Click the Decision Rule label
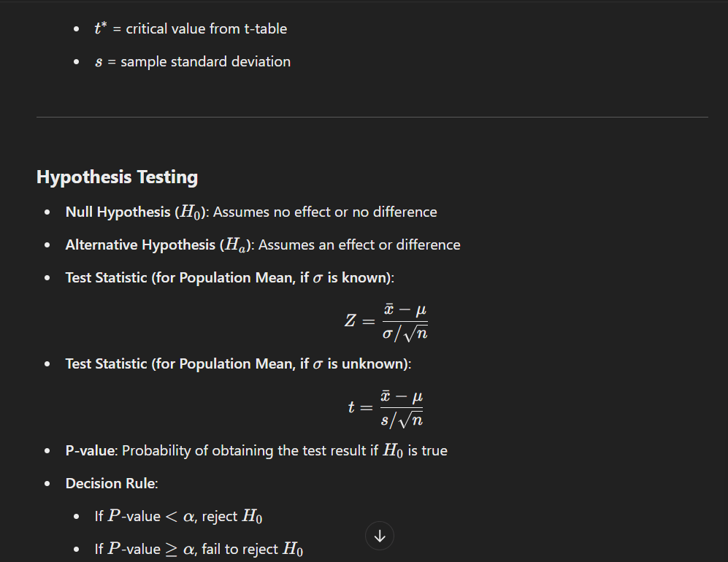 [x=112, y=484]
